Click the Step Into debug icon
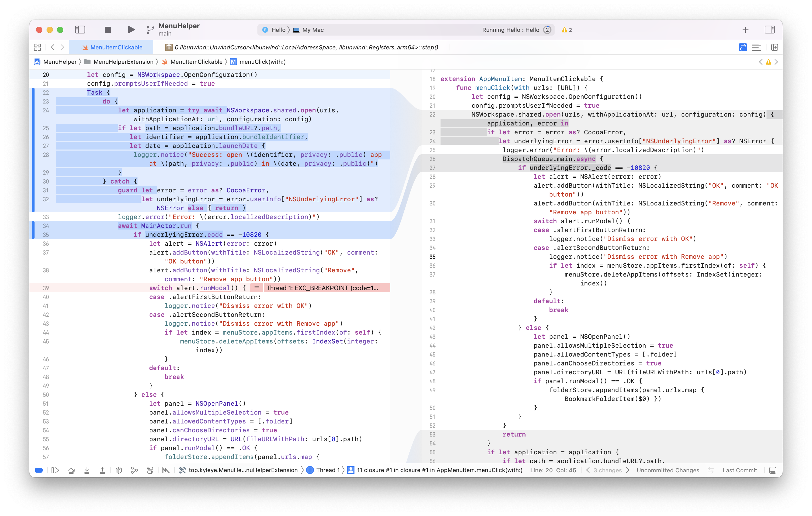This screenshot has height=516, width=812. 87,470
